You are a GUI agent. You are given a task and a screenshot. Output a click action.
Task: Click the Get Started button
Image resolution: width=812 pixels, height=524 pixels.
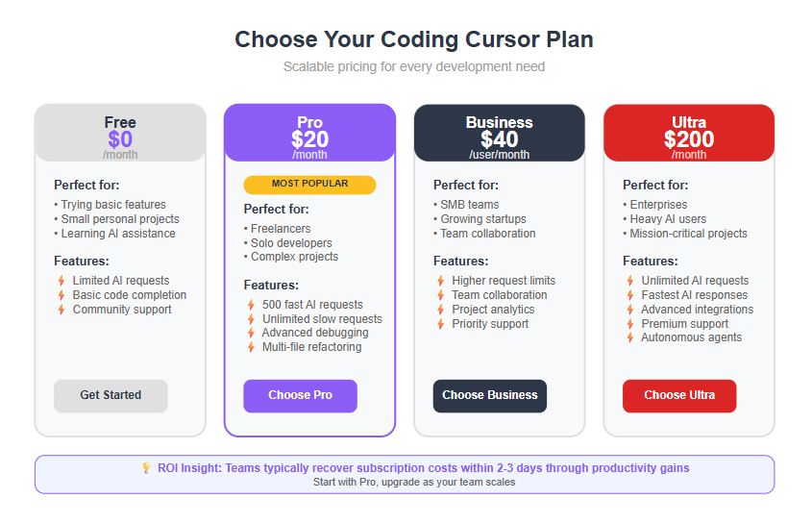111,396
